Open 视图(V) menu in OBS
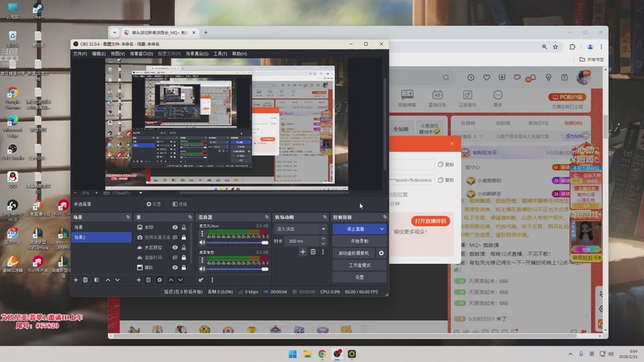Image resolution: width=644 pixels, height=362 pixels. tap(118, 54)
